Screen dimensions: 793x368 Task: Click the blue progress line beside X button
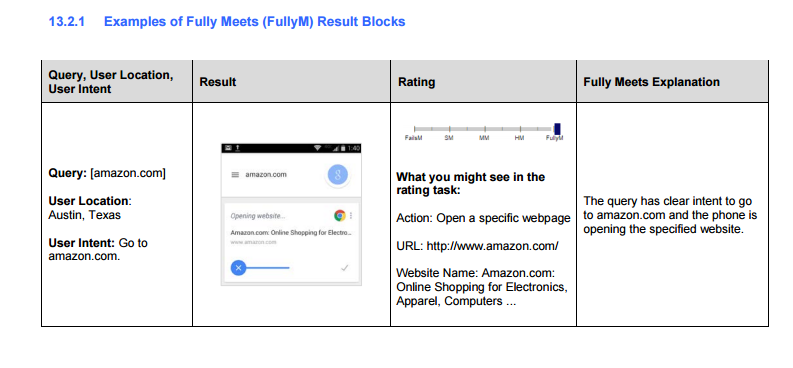(268, 268)
